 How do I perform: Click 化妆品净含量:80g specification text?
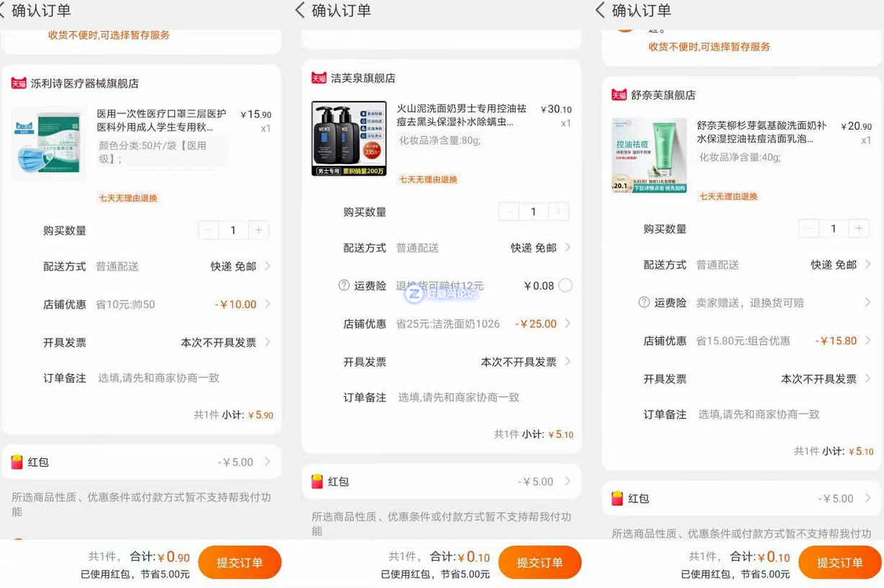tap(440, 141)
